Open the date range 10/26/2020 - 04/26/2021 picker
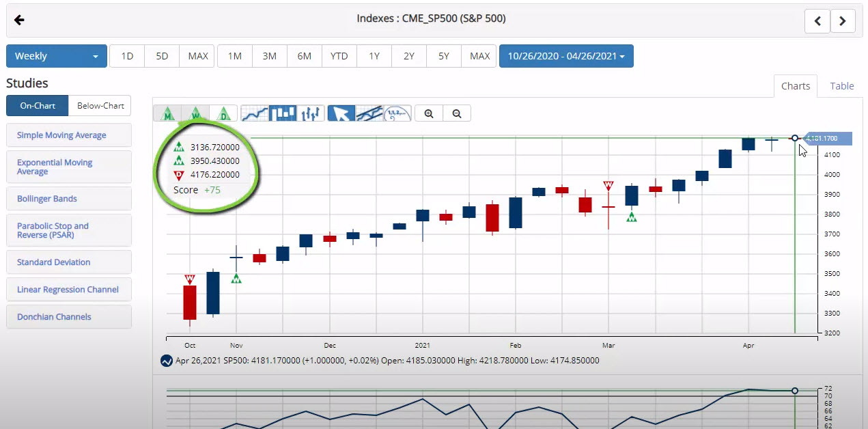Screen dimensions: 868x429 pos(566,56)
